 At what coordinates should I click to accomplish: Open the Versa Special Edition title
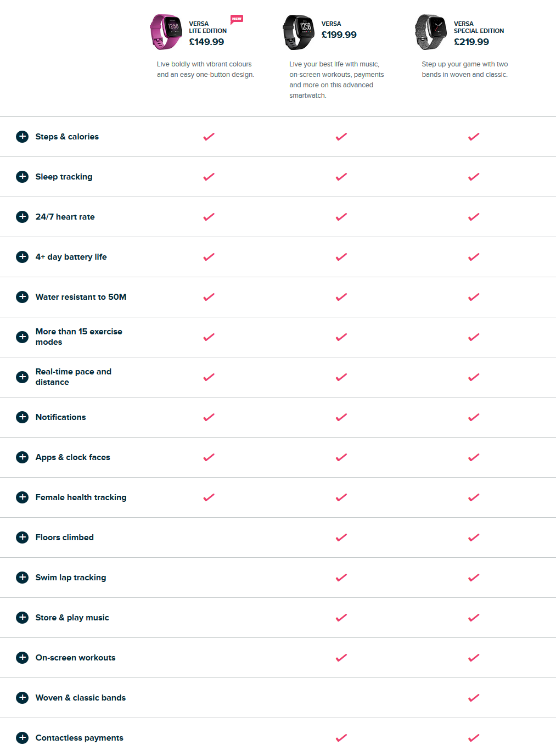(x=479, y=27)
